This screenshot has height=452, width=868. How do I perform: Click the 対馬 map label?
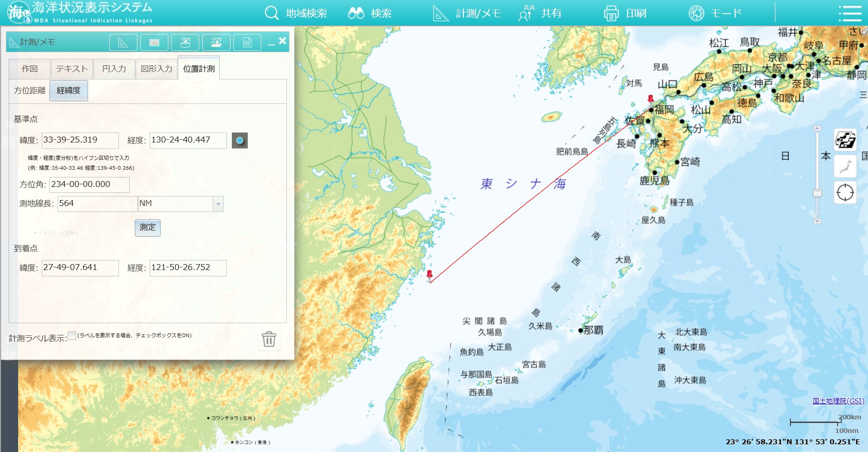click(634, 83)
